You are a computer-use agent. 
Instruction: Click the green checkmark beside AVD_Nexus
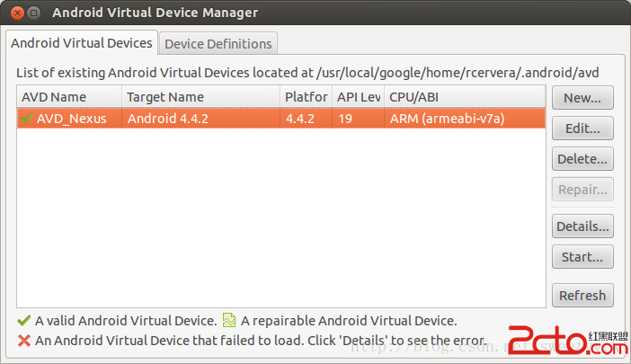click(x=26, y=118)
